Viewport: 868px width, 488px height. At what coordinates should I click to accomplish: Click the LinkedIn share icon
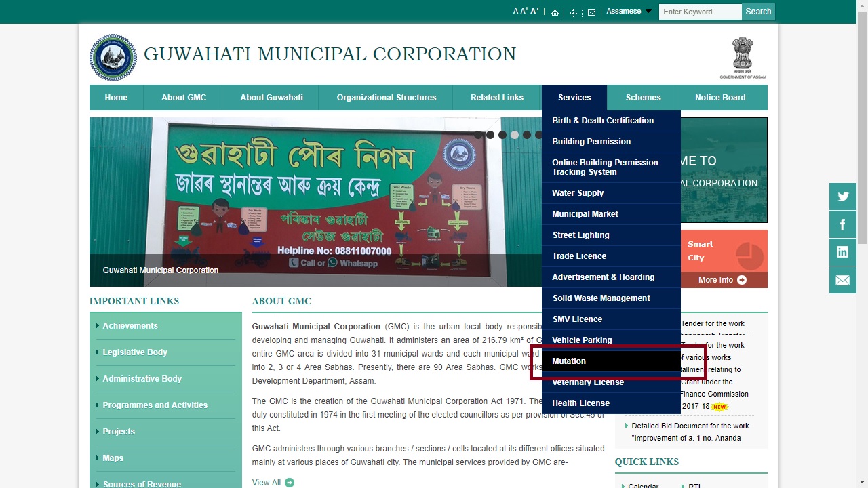click(842, 252)
